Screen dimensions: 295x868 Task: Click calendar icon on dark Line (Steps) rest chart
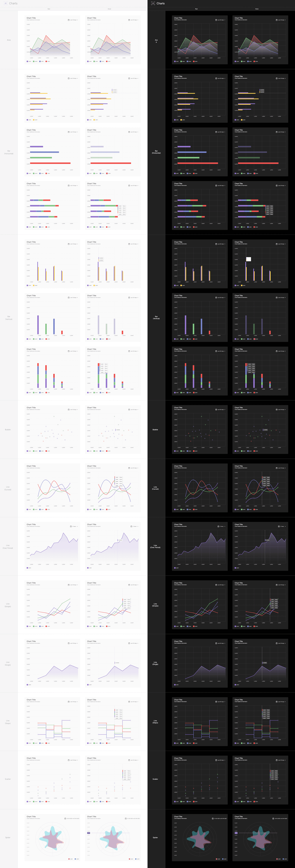click(216, 702)
